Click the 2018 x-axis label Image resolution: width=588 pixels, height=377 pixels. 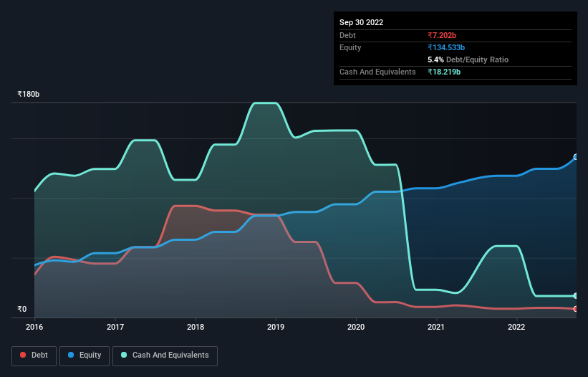click(196, 327)
